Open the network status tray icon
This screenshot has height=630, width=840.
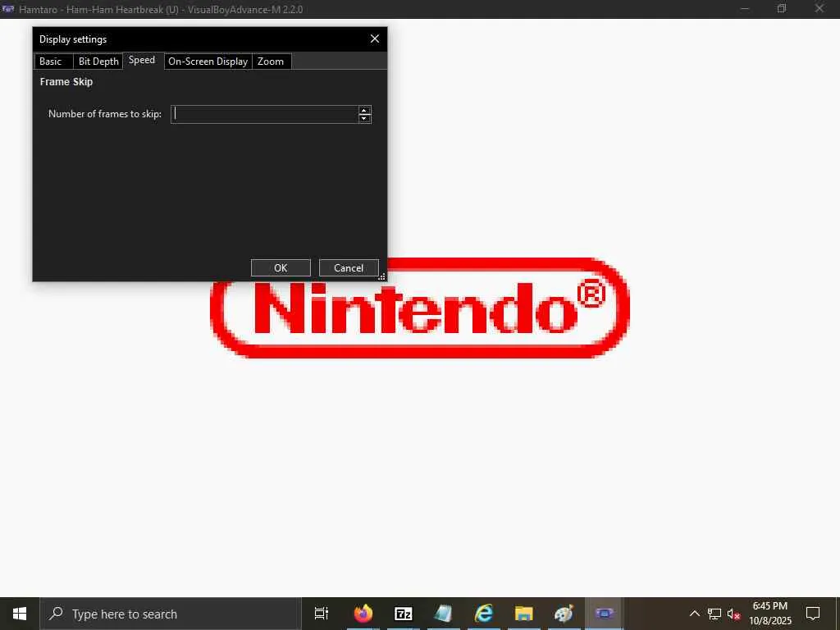point(714,614)
